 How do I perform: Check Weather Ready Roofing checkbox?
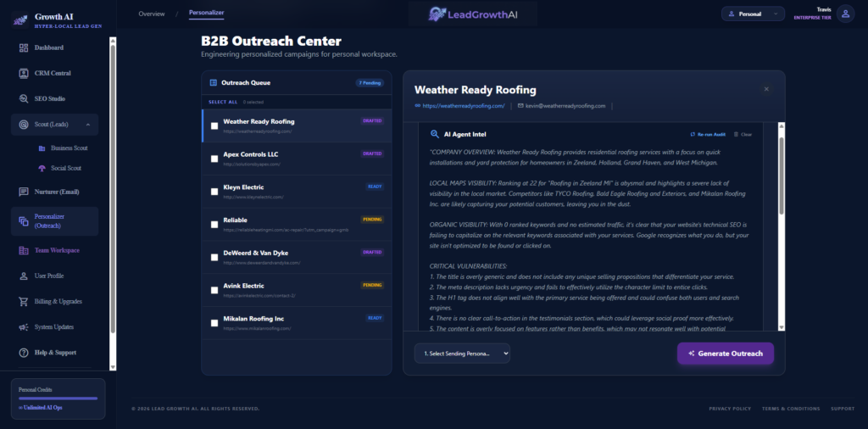click(214, 126)
